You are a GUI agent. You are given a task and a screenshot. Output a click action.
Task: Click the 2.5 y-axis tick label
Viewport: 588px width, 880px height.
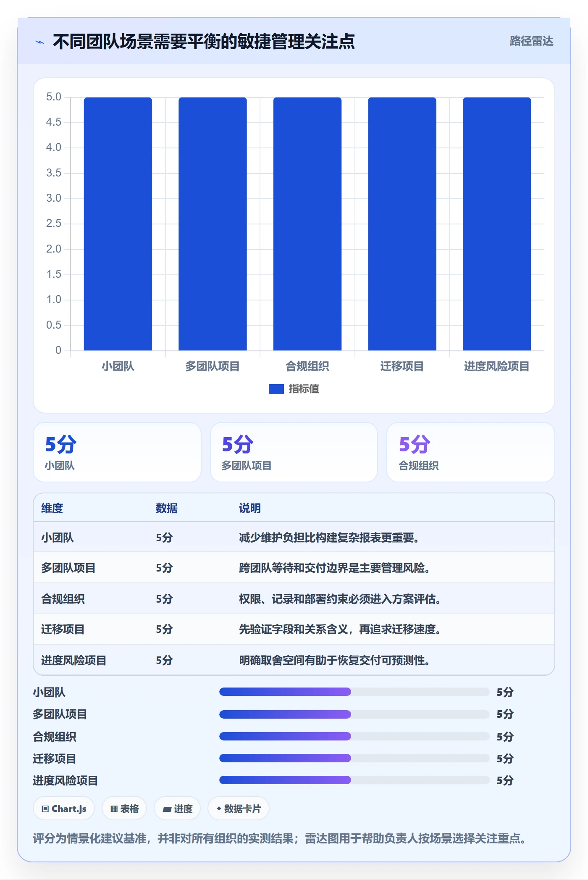pyautogui.click(x=54, y=224)
